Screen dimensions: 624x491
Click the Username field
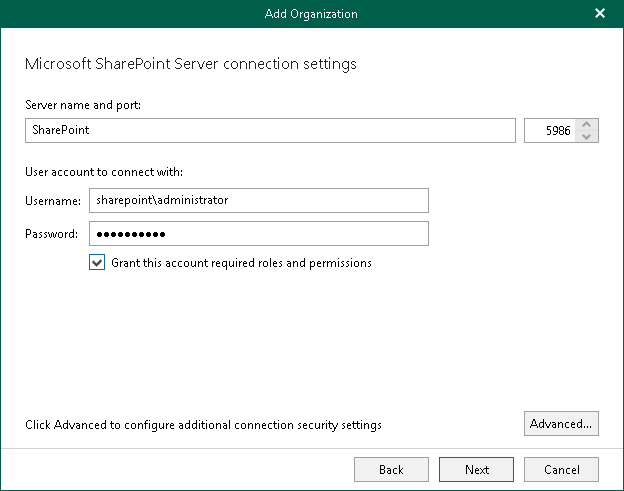(x=259, y=201)
